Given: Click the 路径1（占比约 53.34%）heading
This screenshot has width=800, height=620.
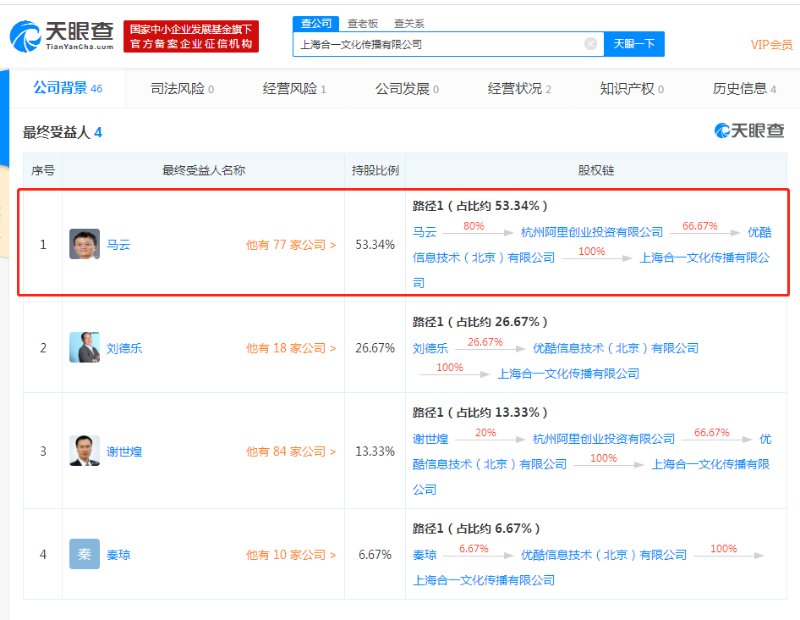Looking at the screenshot, I should [480, 206].
